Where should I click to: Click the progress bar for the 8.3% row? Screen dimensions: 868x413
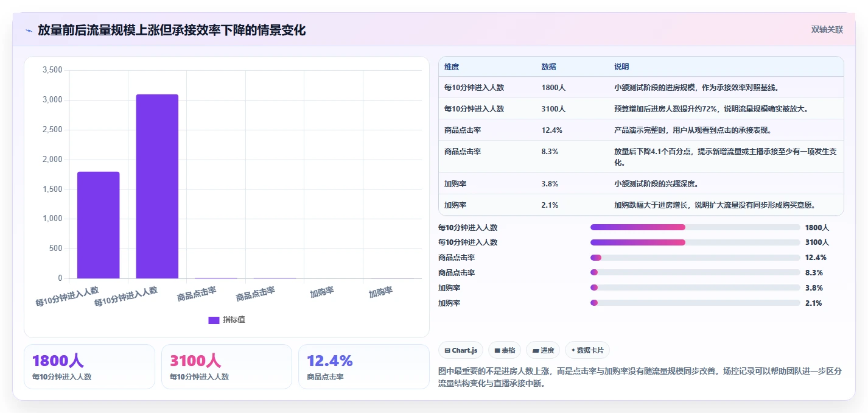pos(695,273)
